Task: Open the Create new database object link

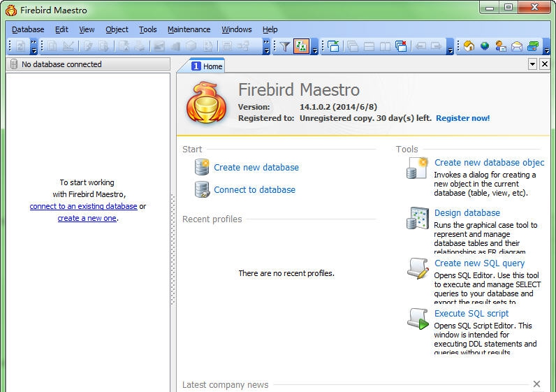Action: point(490,163)
